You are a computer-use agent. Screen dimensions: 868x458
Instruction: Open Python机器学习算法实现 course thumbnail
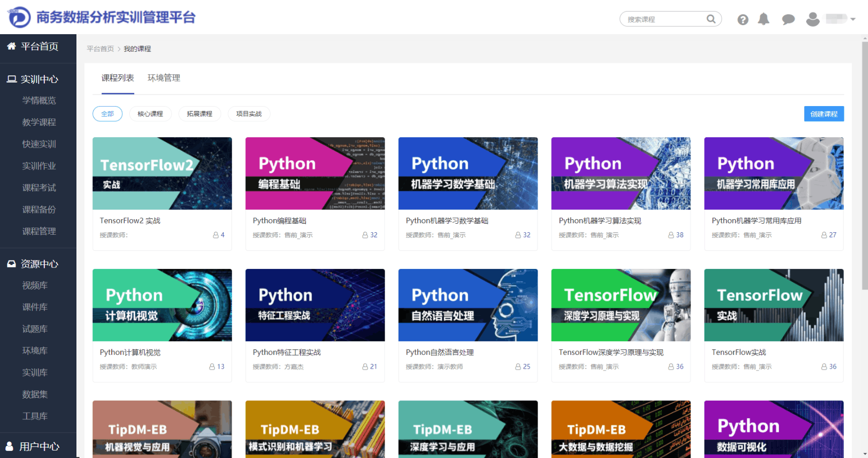621,173
